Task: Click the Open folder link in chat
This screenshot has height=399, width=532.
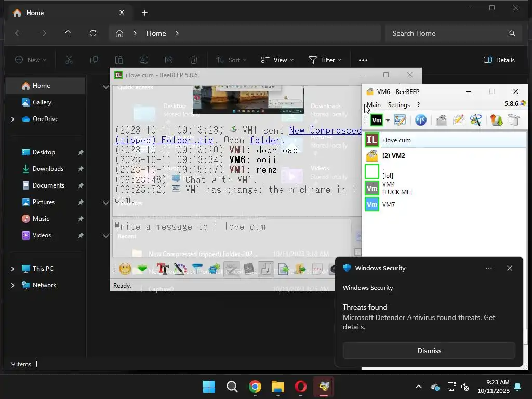Action: pyautogui.click(x=265, y=140)
